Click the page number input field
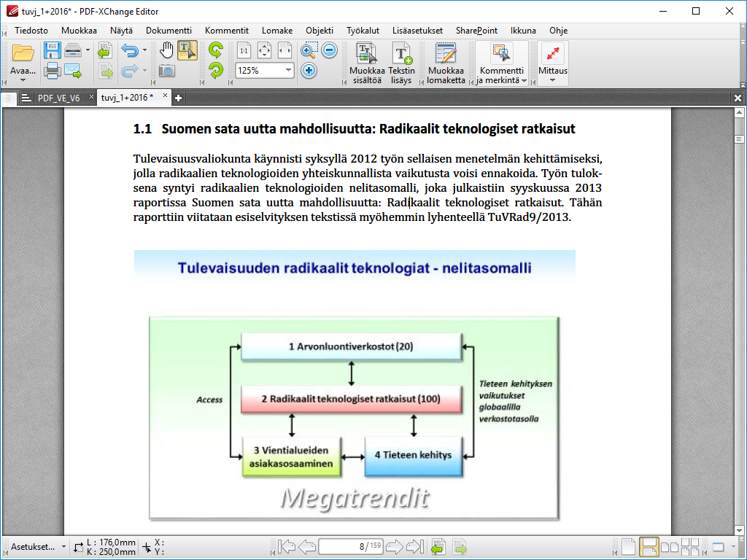Screen dimensions: 747x560 351,546
